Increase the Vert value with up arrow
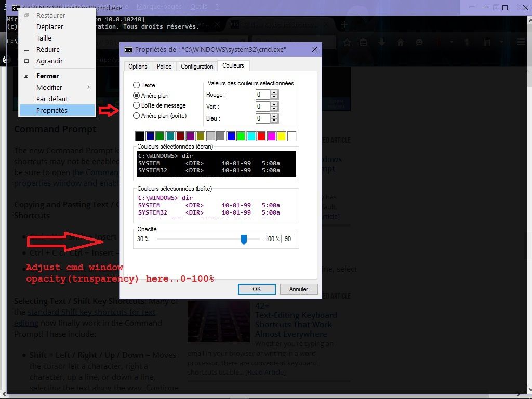Image resolution: width=532 pixels, height=399 pixels. tap(274, 104)
